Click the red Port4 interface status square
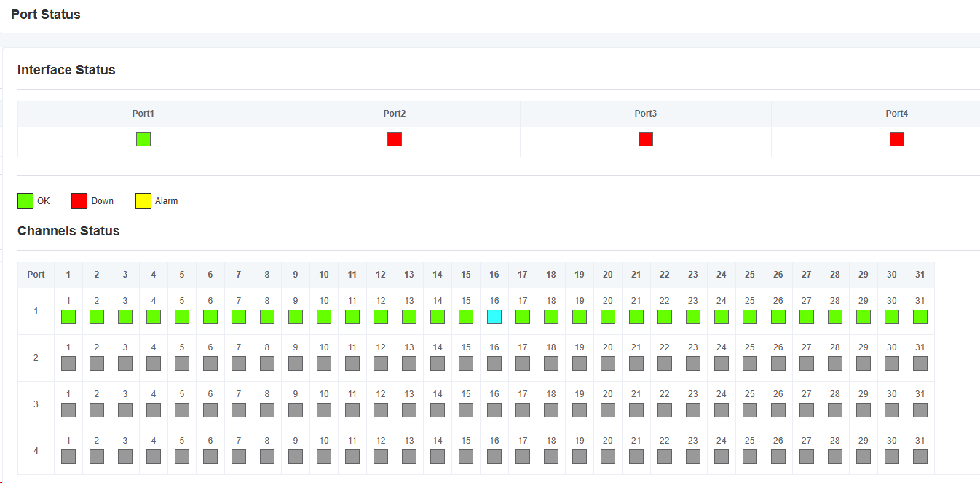 [897, 139]
